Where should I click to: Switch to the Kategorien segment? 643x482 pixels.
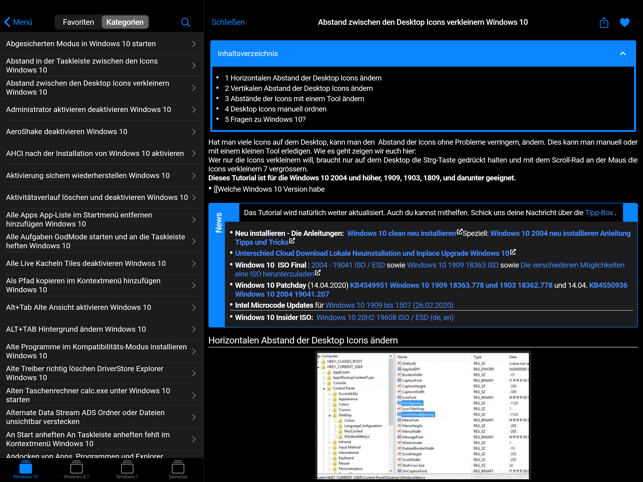(x=125, y=22)
